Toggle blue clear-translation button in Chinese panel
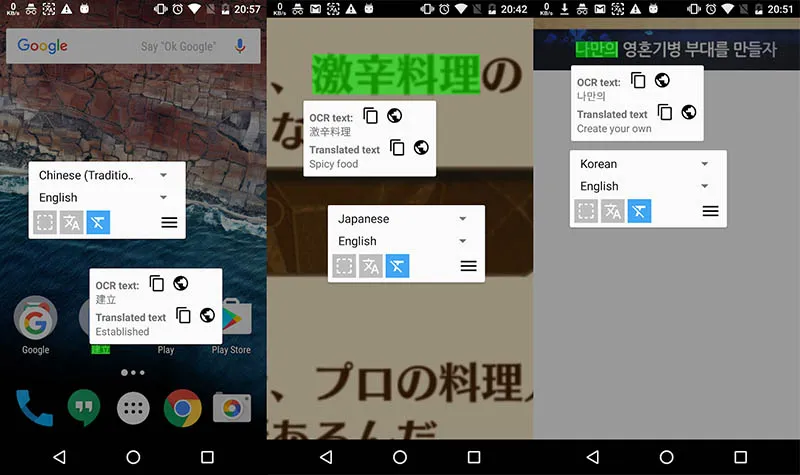The height and width of the screenshot is (475, 800). click(x=98, y=223)
